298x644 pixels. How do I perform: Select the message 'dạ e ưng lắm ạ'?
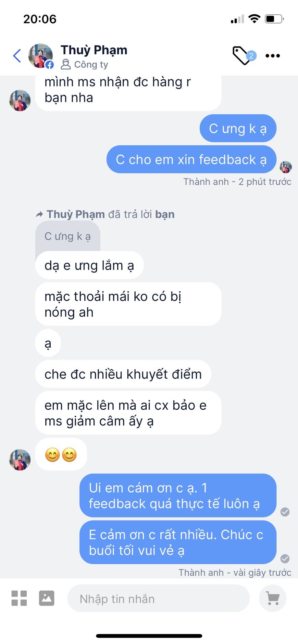point(89,266)
